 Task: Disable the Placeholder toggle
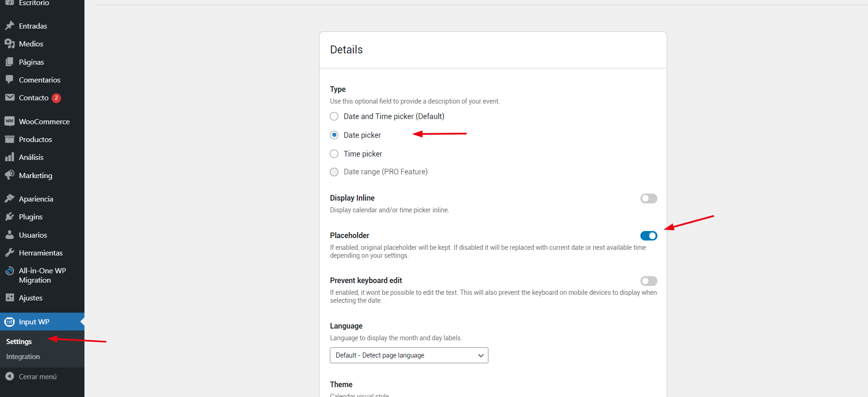(x=648, y=236)
